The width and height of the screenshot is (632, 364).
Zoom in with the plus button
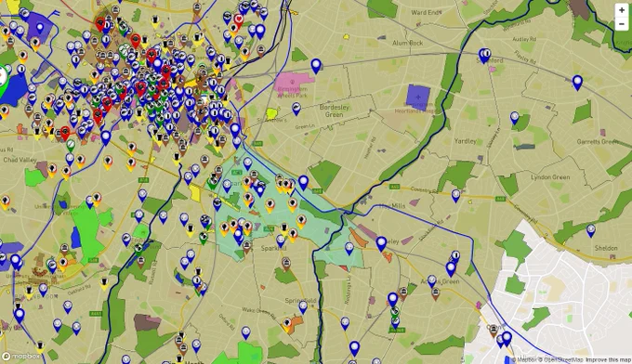pyautogui.click(x=622, y=10)
